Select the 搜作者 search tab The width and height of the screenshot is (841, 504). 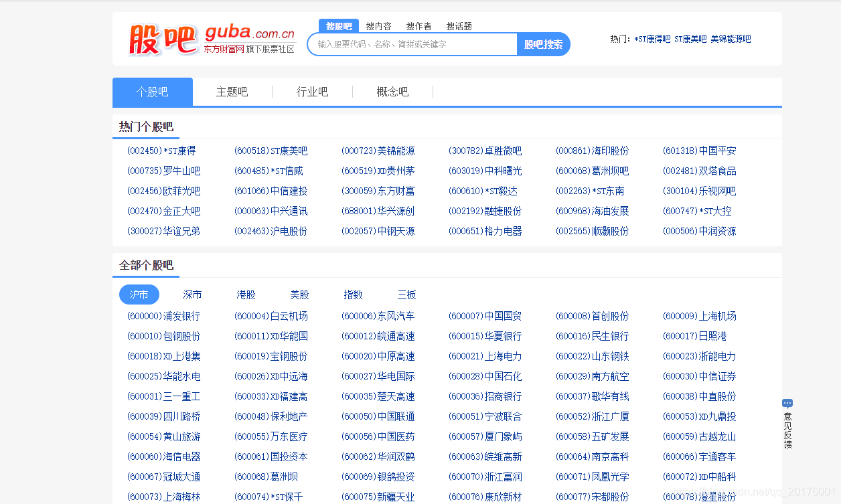tap(419, 26)
